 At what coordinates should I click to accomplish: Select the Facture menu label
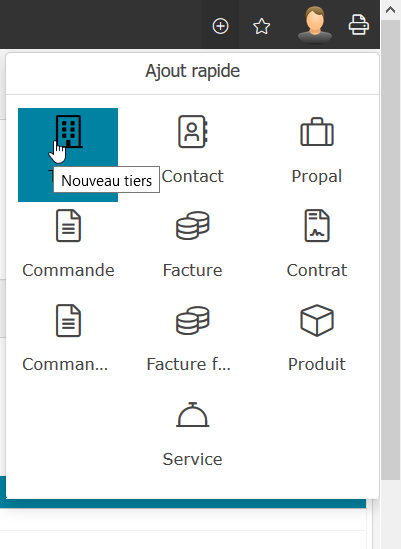point(193,270)
